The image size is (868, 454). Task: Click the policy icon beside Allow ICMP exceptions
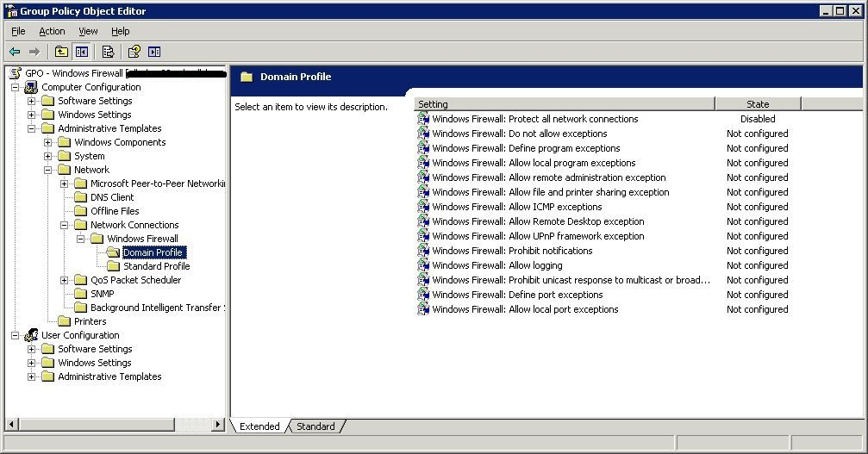(x=423, y=207)
